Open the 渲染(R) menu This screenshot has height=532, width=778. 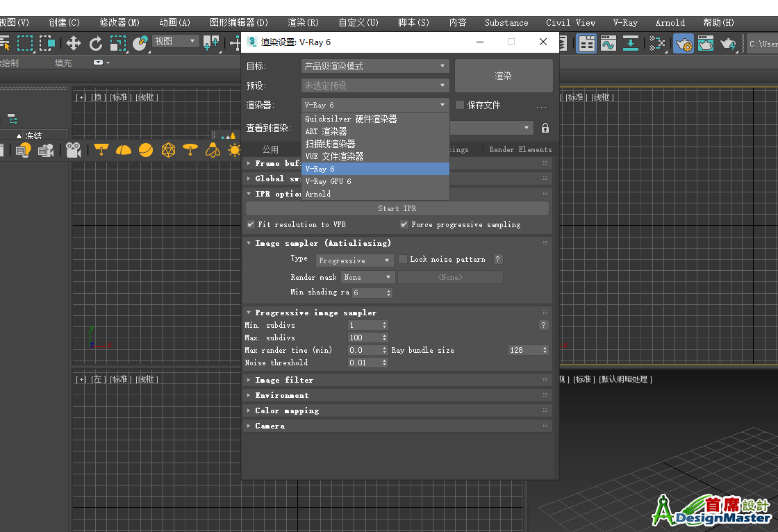coord(303,22)
